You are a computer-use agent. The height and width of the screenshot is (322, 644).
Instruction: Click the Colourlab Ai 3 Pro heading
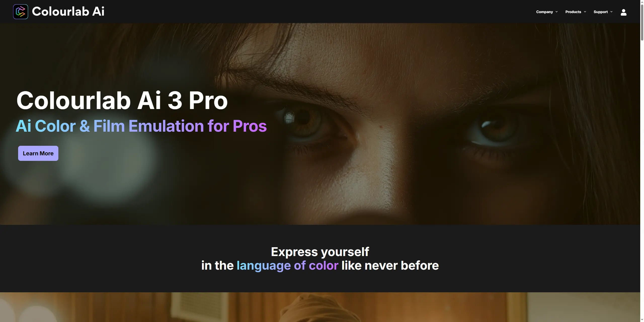[122, 100]
